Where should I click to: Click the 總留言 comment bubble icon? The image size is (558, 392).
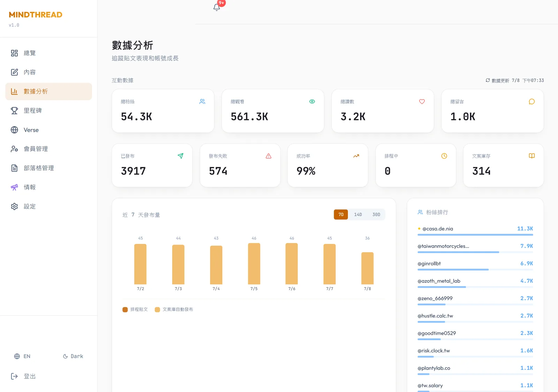click(532, 101)
